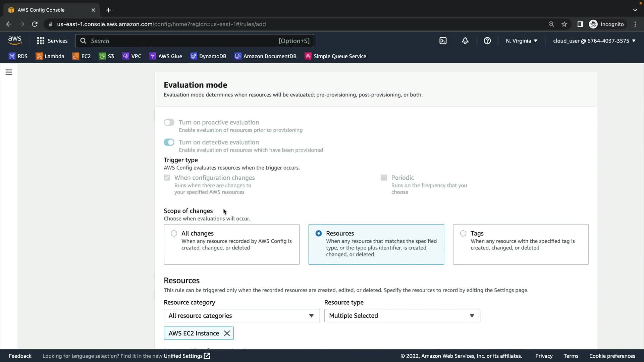Click the AWS logo home icon

pyautogui.click(x=15, y=41)
